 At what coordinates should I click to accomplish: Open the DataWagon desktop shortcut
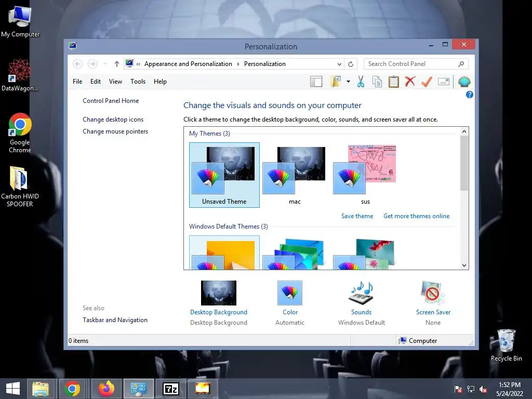(x=20, y=76)
